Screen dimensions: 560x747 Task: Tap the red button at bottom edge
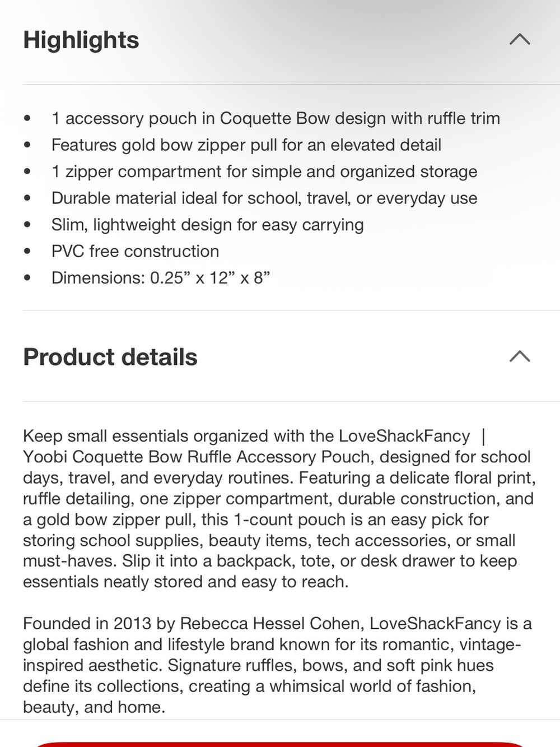click(280, 744)
